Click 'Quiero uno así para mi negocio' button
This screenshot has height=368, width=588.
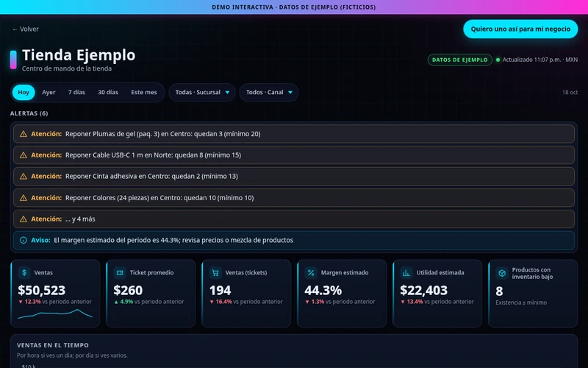520,29
